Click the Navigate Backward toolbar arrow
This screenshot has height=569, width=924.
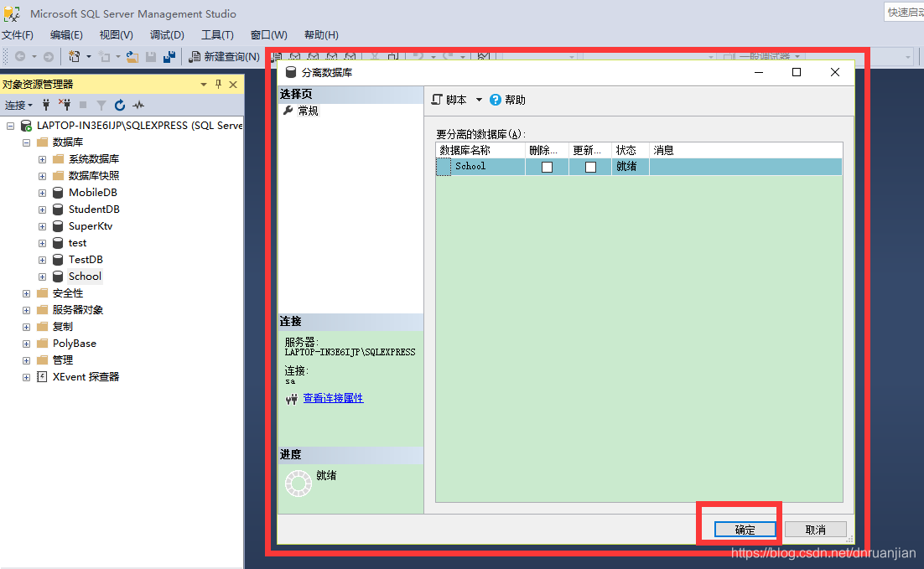pyautogui.click(x=20, y=56)
